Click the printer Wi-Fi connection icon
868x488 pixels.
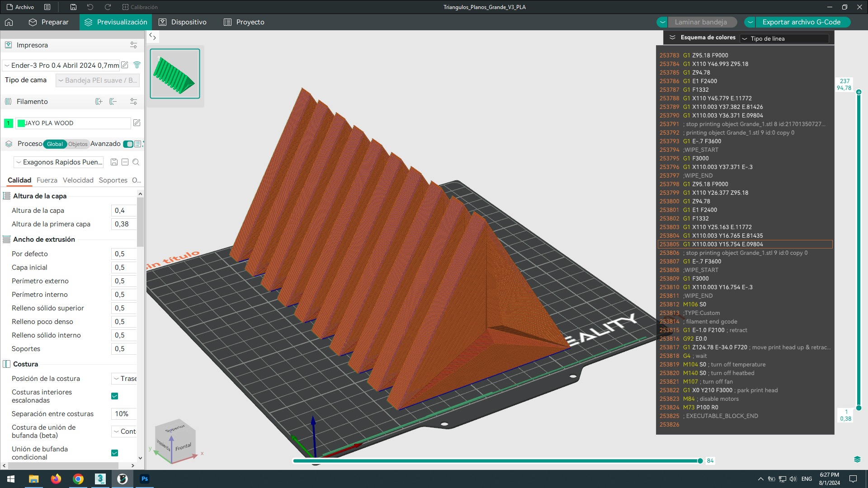[137, 65]
